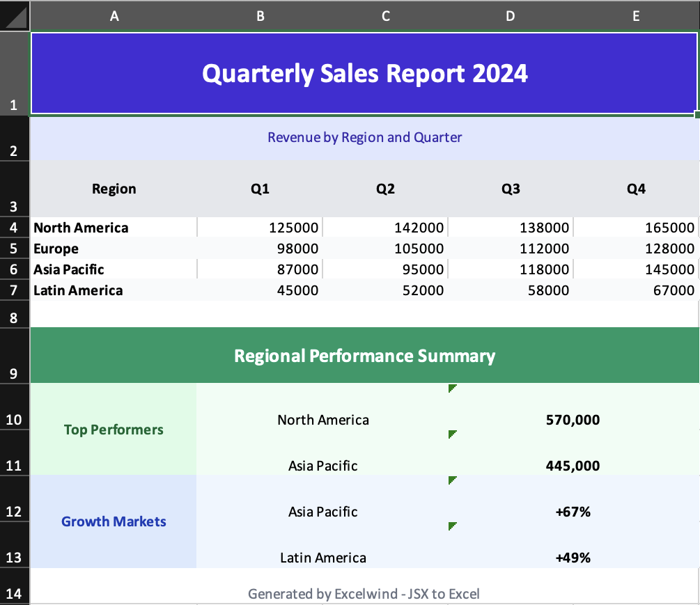
Task: Click the green error marker on the 570,000 cell
Action: tap(452, 388)
